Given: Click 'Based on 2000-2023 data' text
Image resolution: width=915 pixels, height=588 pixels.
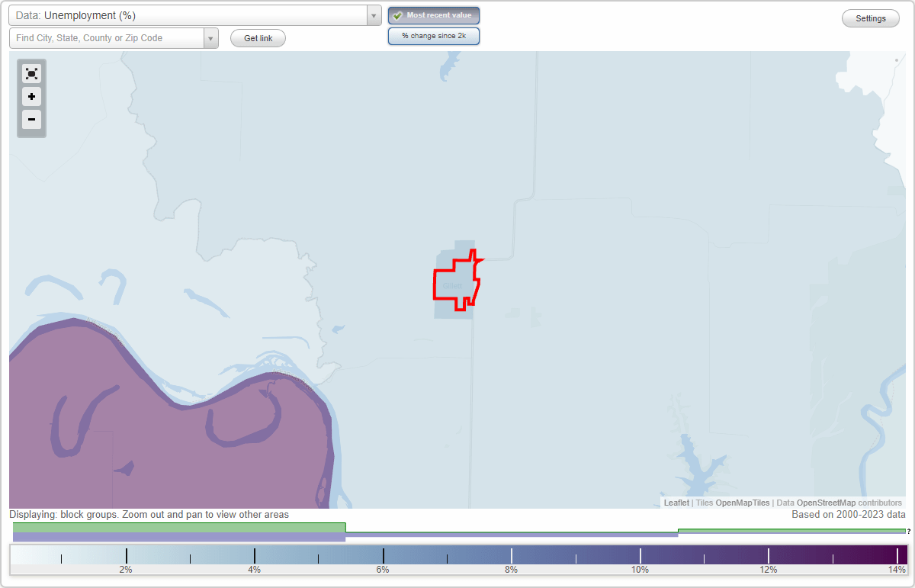Looking at the screenshot, I should pyautogui.click(x=849, y=515).
